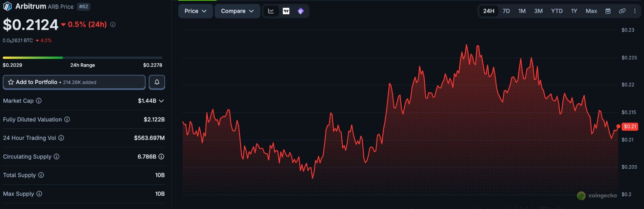Open the Total Supply info icon
This screenshot has height=209, width=644.
41,175
